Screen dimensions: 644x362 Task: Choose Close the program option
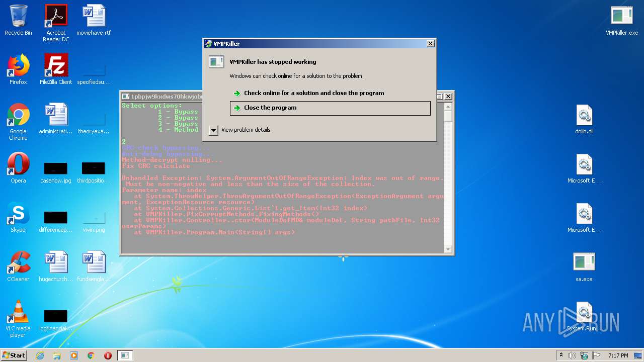point(330,108)
